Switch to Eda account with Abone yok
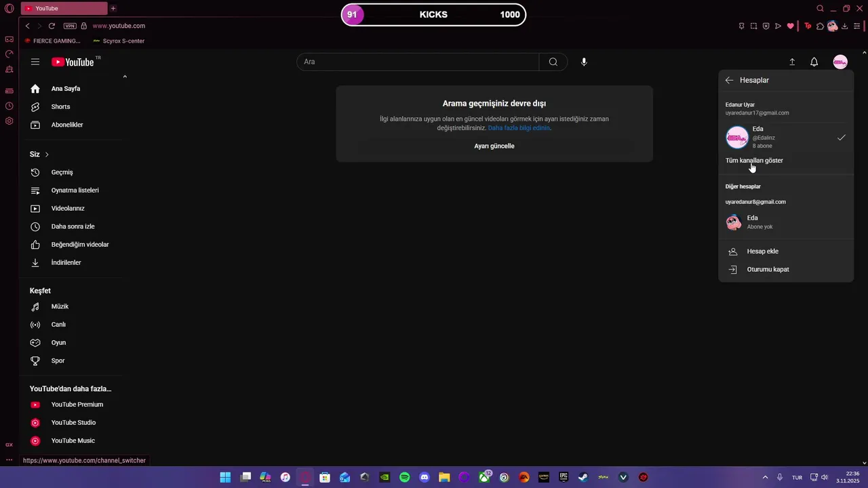 point(786,222)
